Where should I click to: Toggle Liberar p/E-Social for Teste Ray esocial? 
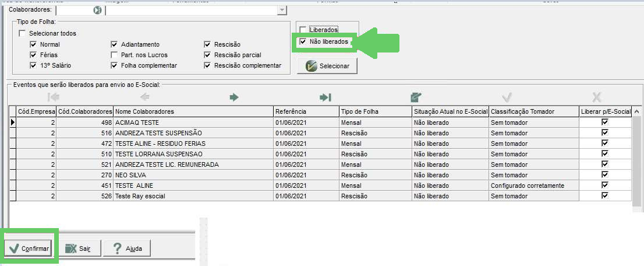pyautogui.click(x=604, y=195)
